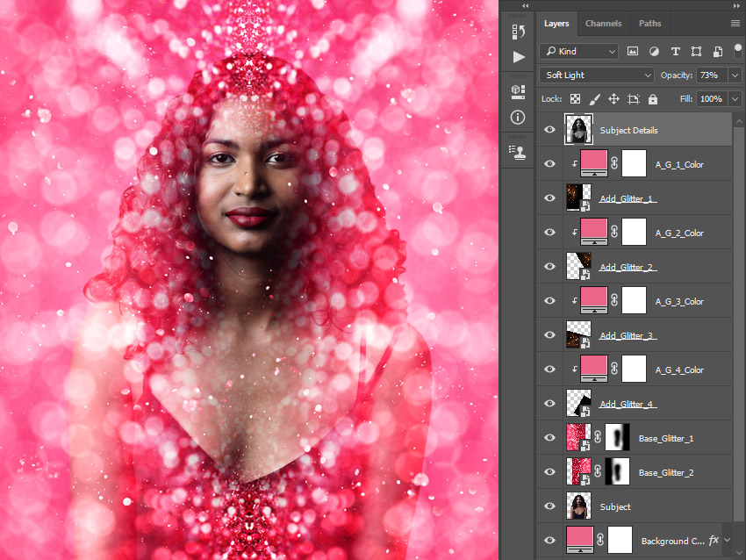The width and height of the screenshot is (746, 560).
Task: Hide the Add_Glitter_3 layer
Action: click(x=549, y=334)
